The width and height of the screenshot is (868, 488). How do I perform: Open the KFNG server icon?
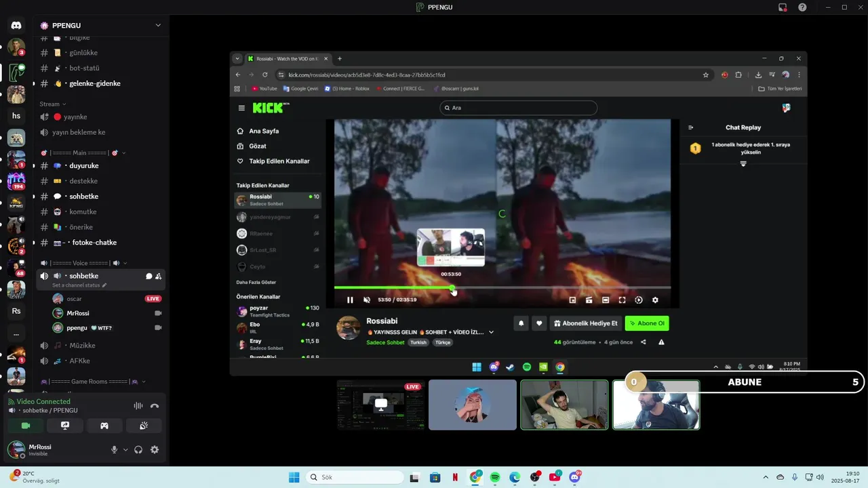point(16,203)
